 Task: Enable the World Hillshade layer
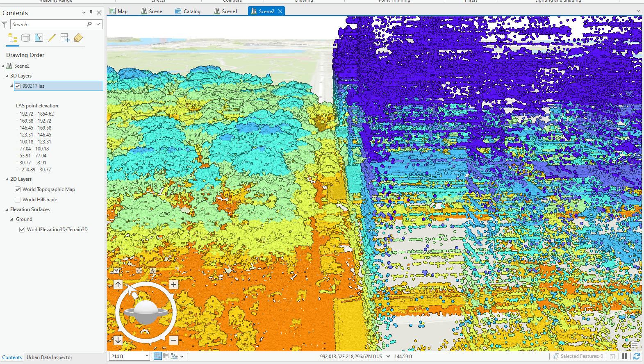[x=18, y=200]
